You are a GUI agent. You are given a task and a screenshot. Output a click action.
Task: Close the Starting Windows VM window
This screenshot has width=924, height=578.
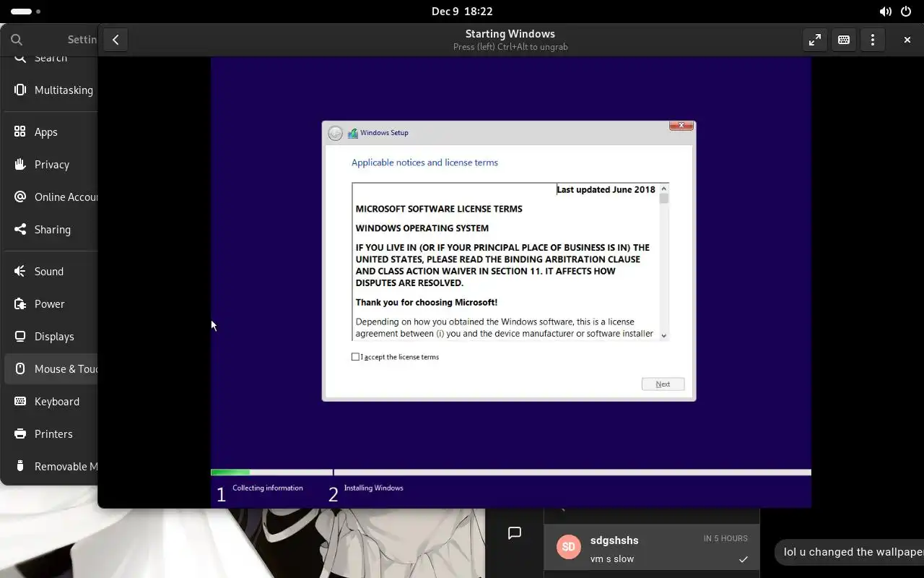pyautogui.click(x=907, y=40)
